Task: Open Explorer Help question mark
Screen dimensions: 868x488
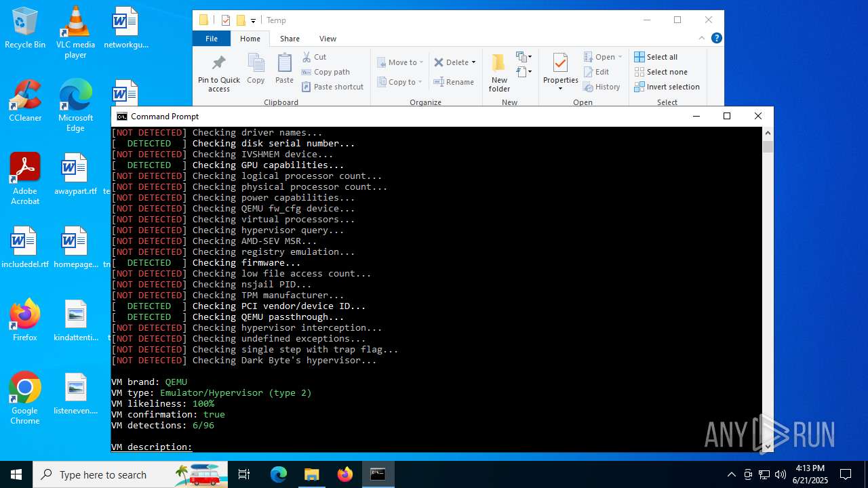Action: coord(716,38)
